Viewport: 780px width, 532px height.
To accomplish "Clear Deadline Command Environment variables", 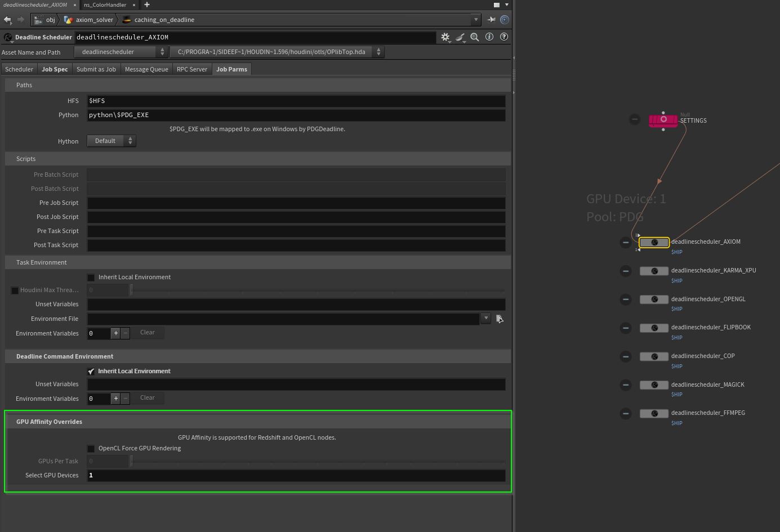I will 148,398.
